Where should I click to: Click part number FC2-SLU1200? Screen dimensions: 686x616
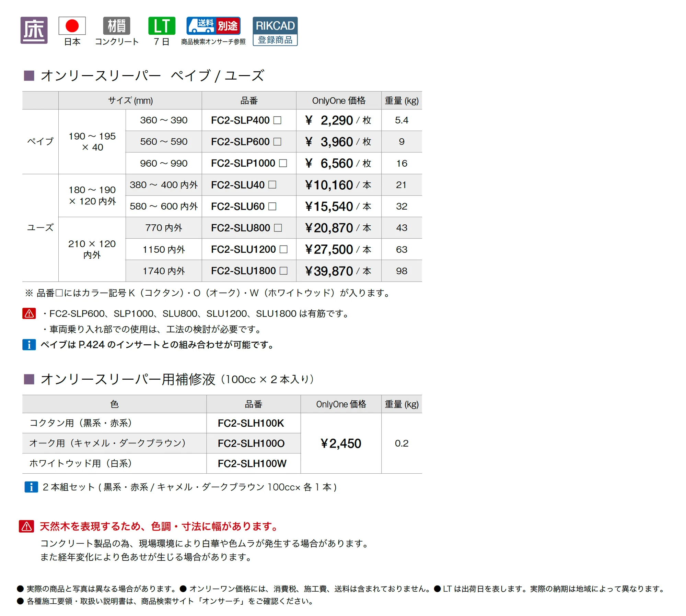click(x=243, y=249)
